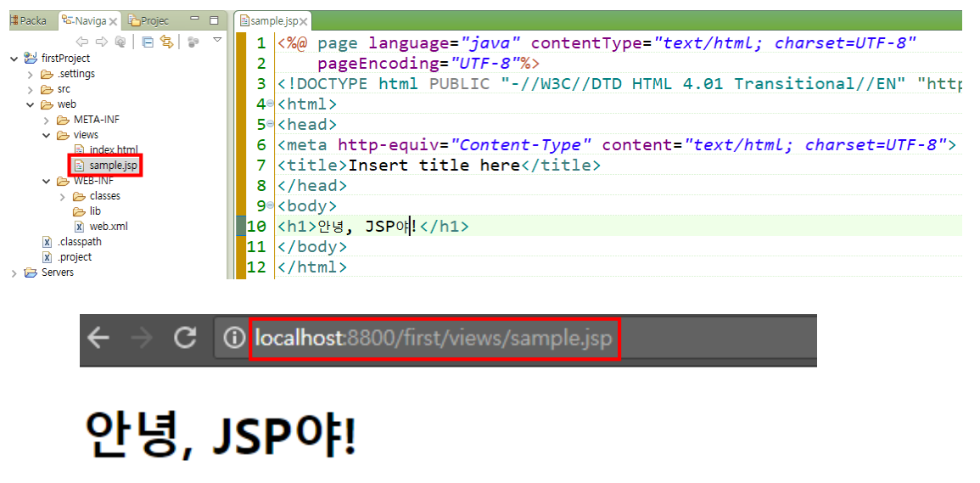Image resolution: width=980 pixels, height=483 pixels.
Task: Click the Navigator Back arrow icon
Action: click(81, 42)
